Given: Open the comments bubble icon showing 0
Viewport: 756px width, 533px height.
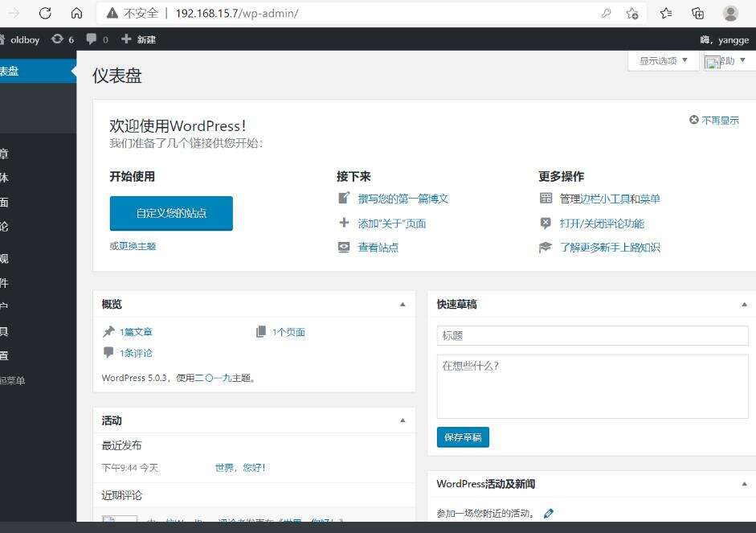Looking at the screenshot, I should pos(97,39).
